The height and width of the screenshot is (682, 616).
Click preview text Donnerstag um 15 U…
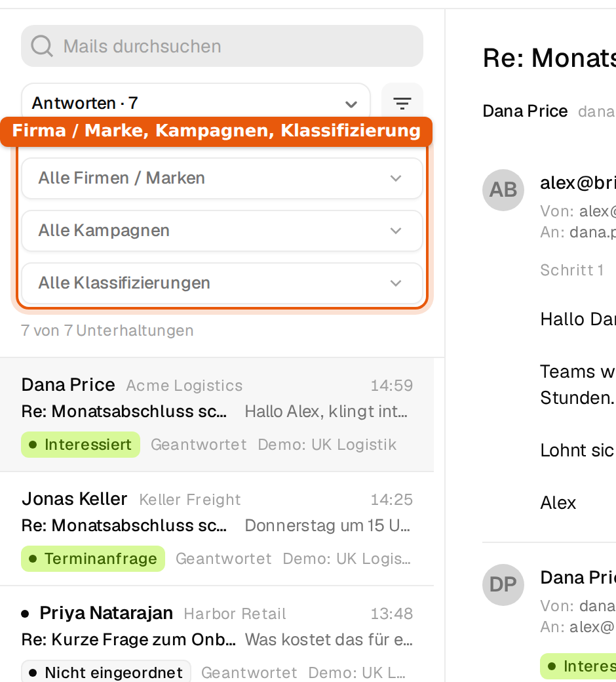pyautogui.click(x=328, y=526)
